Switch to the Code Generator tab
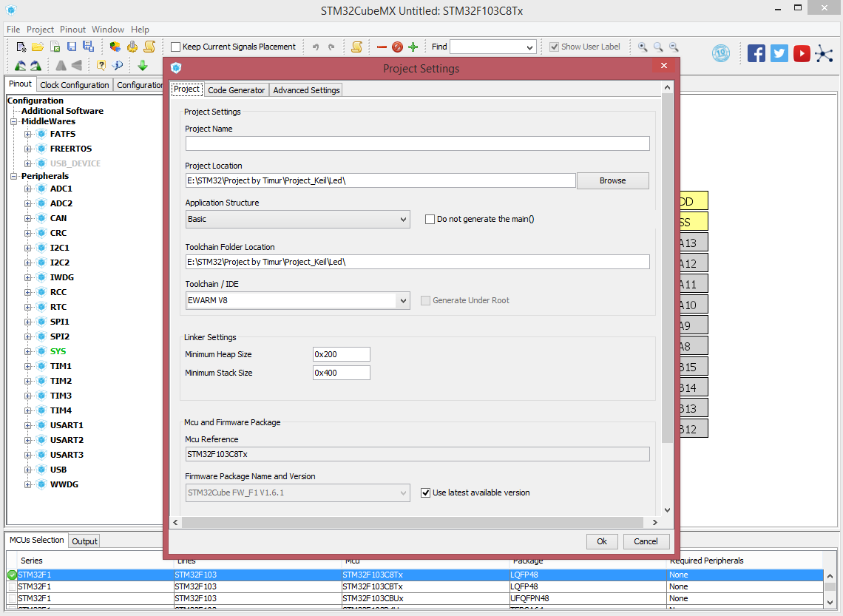Screen dimensions: 843x616 236,90
